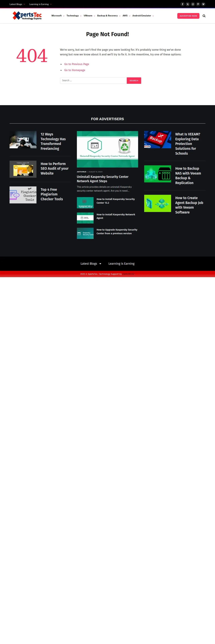Click the header search magnifier icon

point(204,16)
